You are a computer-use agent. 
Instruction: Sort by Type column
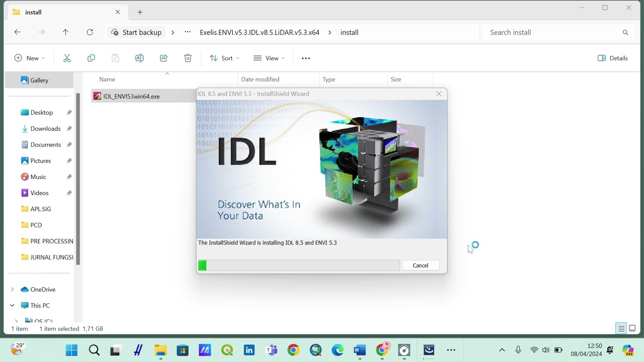click(353, 79)
